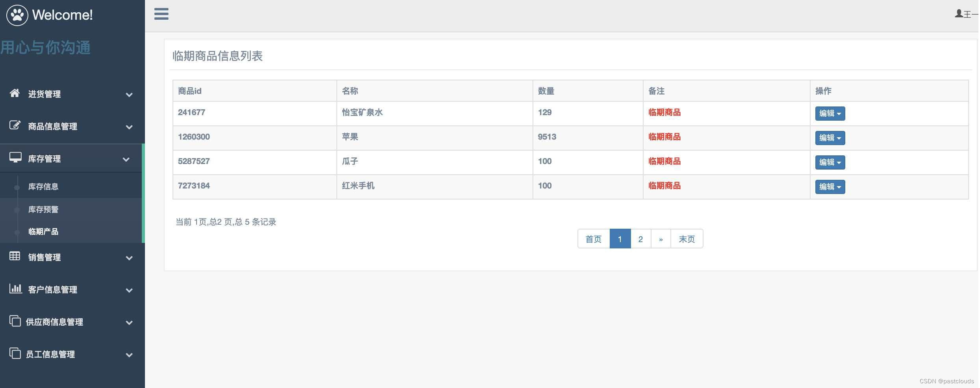Toggle the hamburger menu icon
The width and height of the screenshot is (980, 388).
click(x=161, y=14)
